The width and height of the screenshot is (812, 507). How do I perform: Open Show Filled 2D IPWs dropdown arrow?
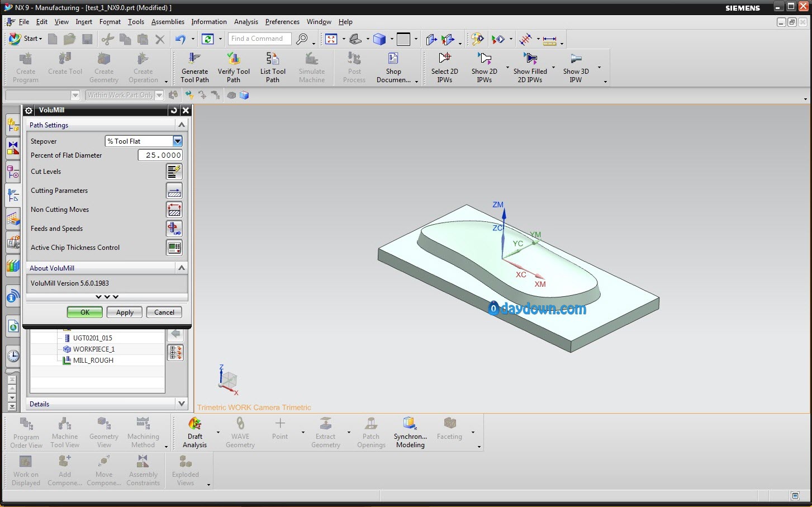(553, 68)
